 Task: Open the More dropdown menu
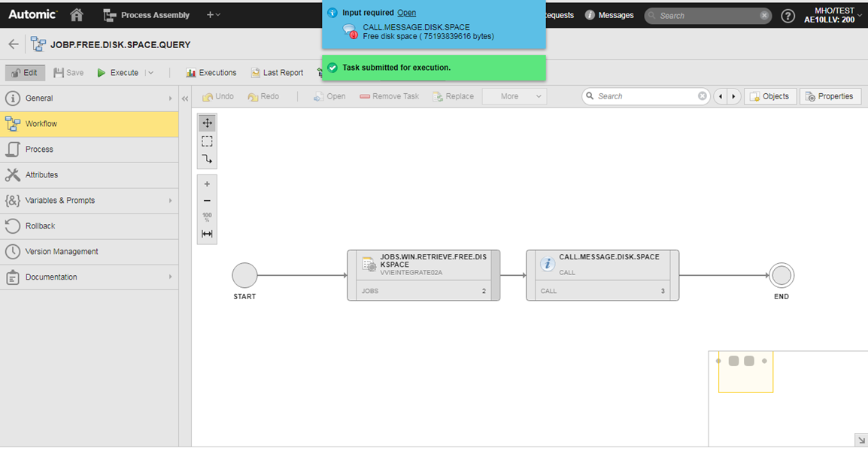pyautogui.click(x=514, y=96)
